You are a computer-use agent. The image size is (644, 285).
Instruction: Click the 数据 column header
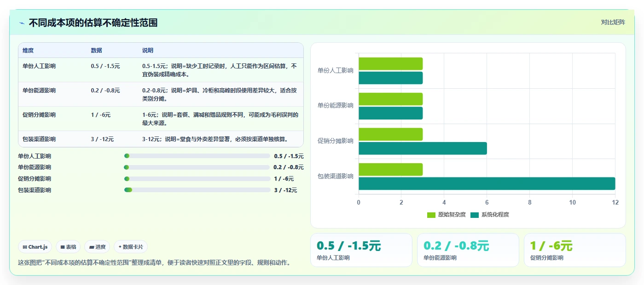point(97,51)
